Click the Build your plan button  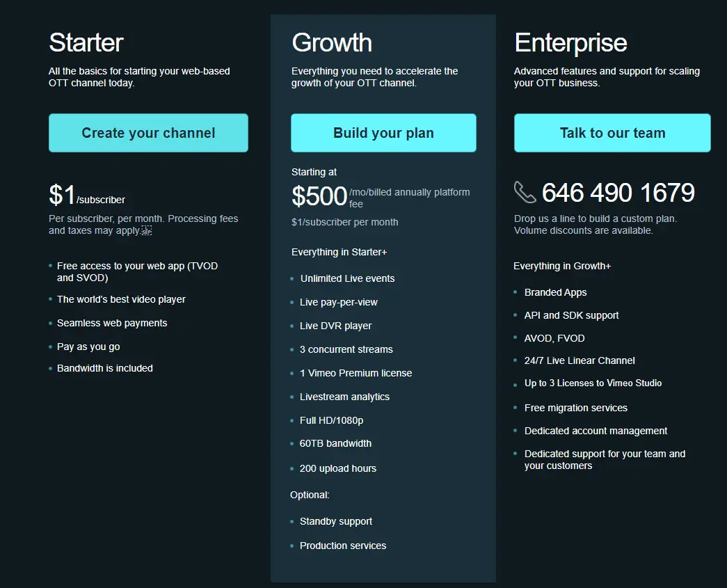click(x=383, y=132)
